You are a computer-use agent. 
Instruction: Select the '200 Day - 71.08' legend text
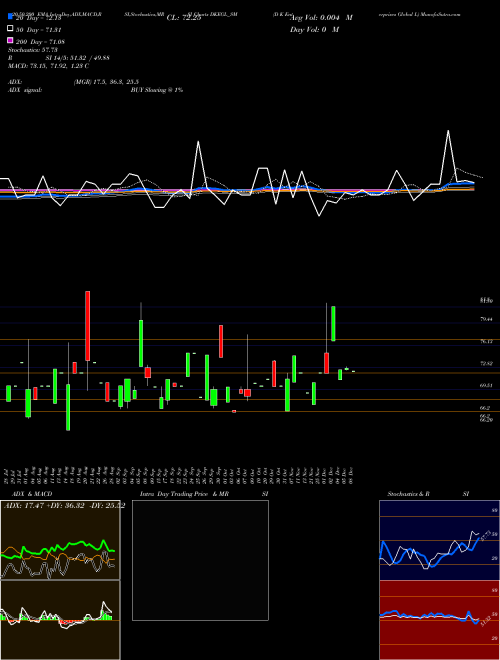click(x=40, y=42)
